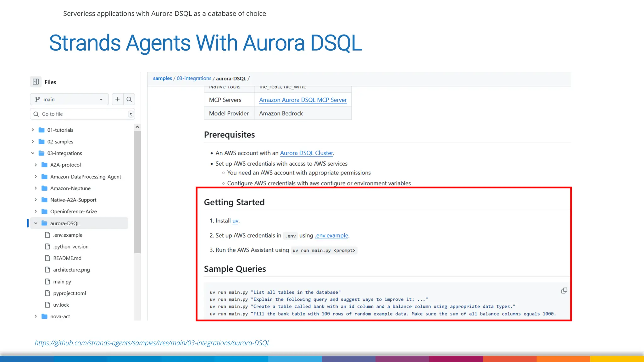Open the pyproject.toml file
644x362 pixels.
[69, 293]
